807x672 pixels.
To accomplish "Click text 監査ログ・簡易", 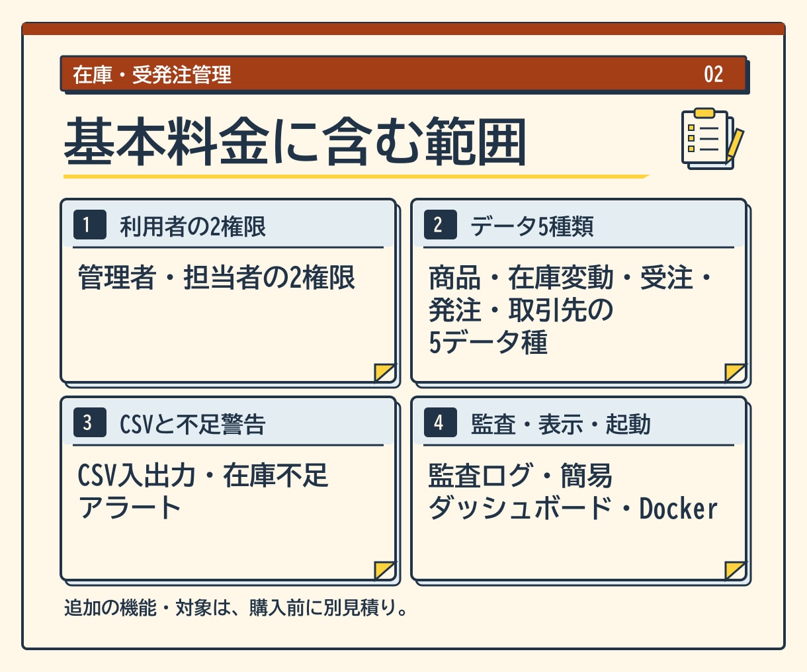I will [521, 476].
